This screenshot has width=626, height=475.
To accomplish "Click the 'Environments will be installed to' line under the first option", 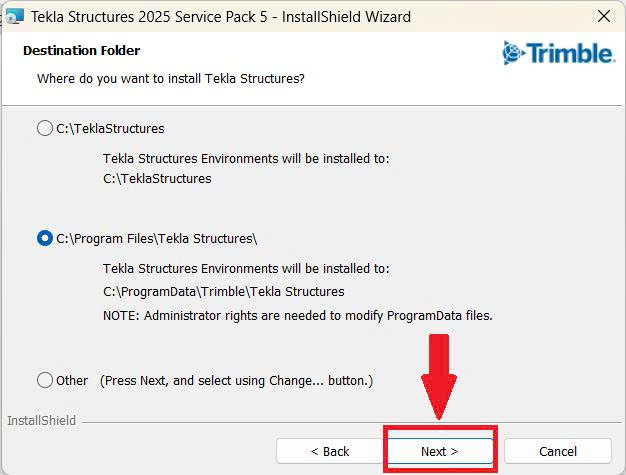I will [246, 158].
